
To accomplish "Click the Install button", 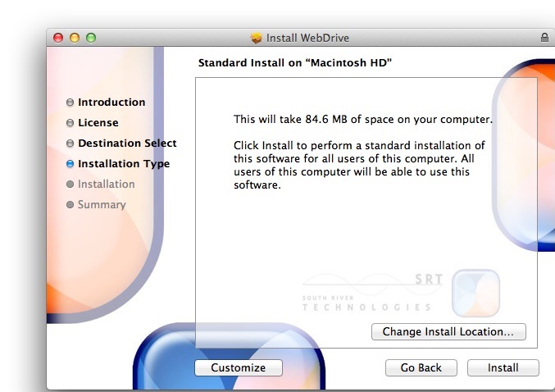I will pyautogui.click(x=503, y=368).
